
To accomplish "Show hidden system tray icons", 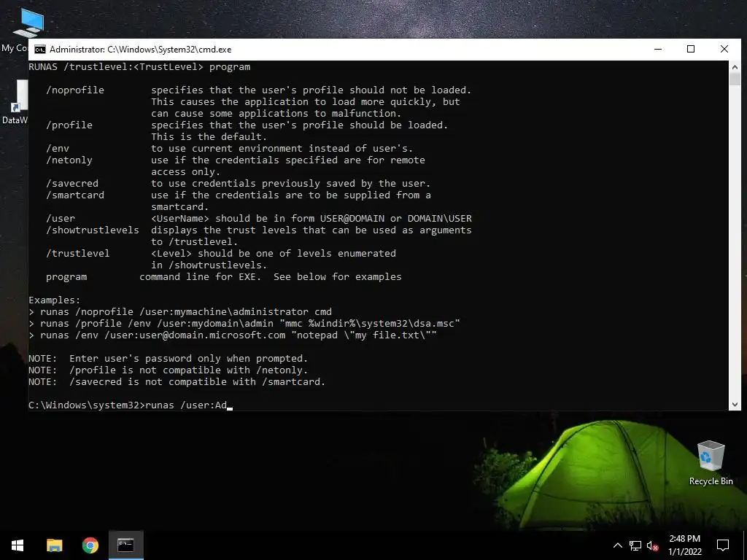I will click(x=617, y=545).
